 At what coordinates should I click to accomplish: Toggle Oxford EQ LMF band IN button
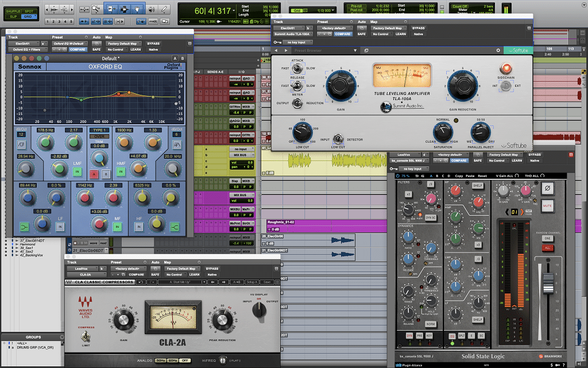pos(78,172)
